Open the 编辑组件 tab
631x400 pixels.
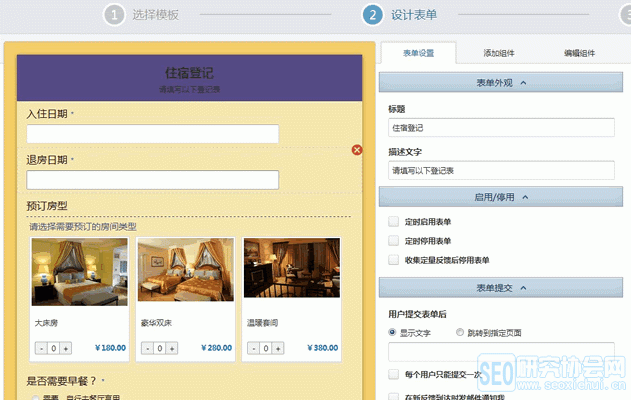579,53
